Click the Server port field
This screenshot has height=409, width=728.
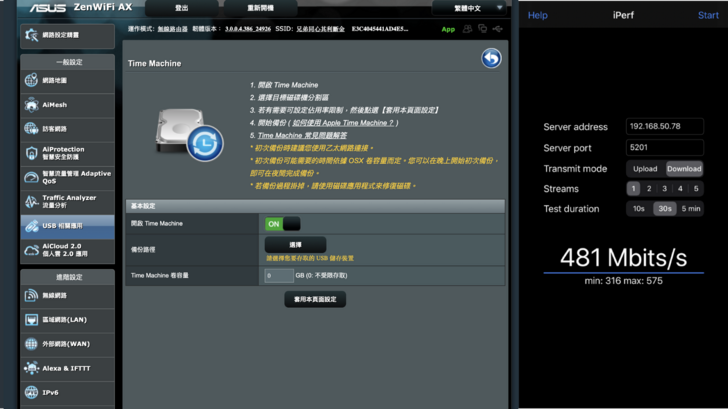[664, 147]
